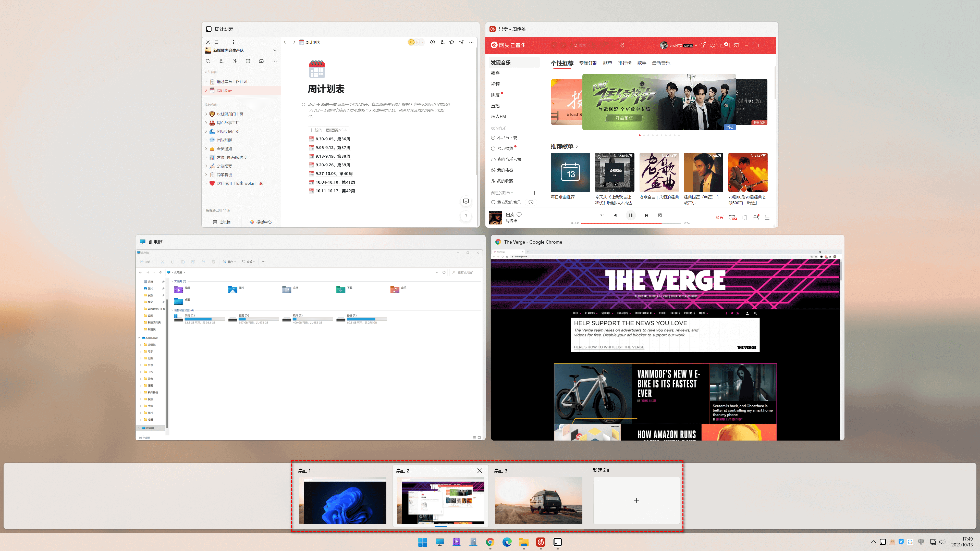Star the 周计划表 page as favorite
The image size is (980, 551).
pyautogui.click(x=451, y=42)
